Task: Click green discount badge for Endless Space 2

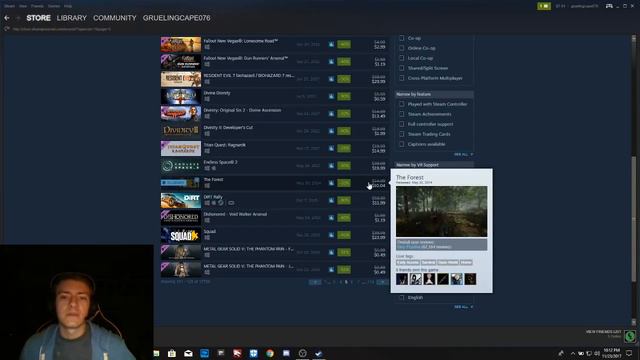Action: pos(344,165)
